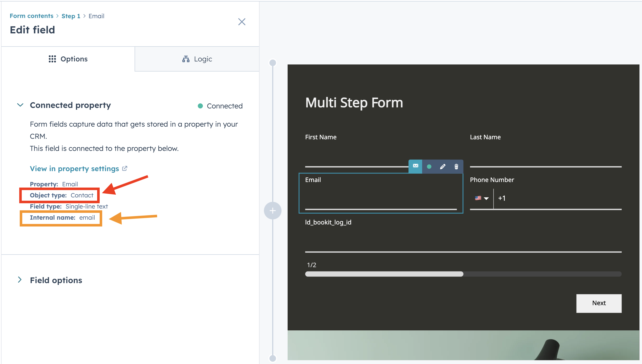Close the Edit field panel

[x=242, y=22]
